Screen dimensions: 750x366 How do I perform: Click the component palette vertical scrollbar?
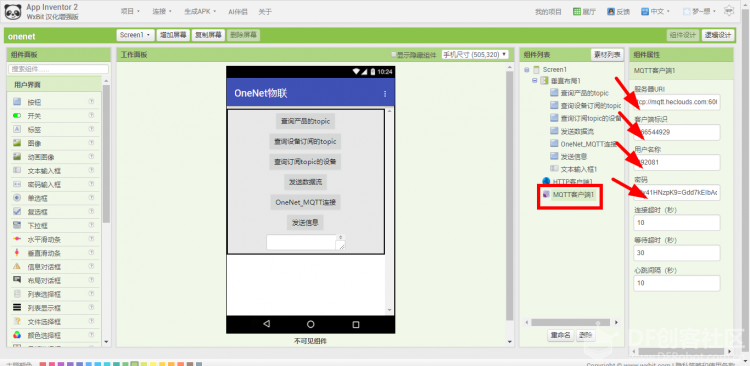point(106,154)
